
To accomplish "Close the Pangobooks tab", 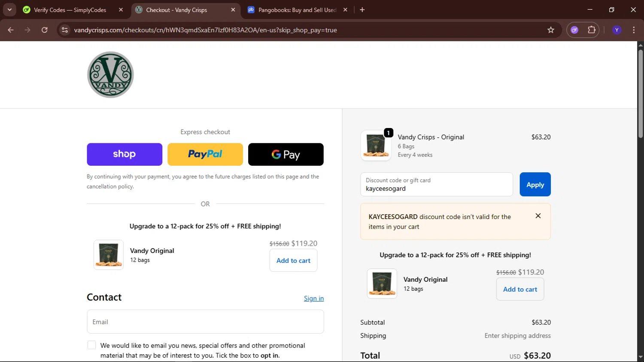I will (x=345, y=10).
